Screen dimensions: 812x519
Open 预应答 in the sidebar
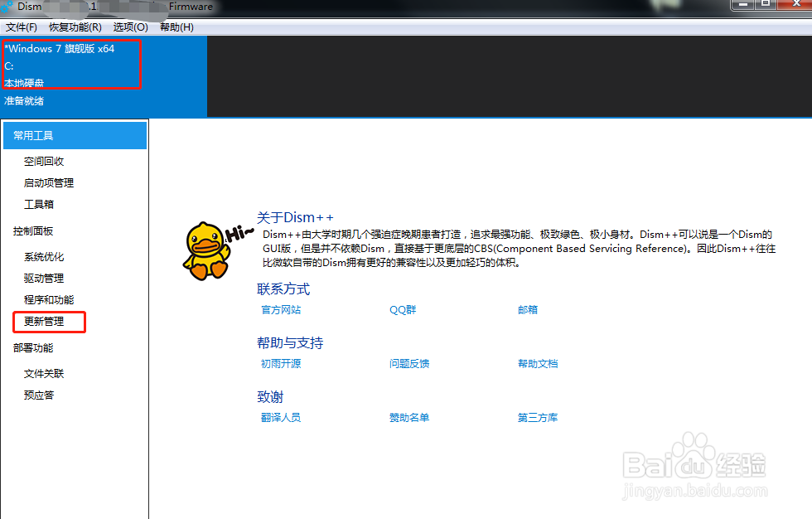click(x=39, y=395)
